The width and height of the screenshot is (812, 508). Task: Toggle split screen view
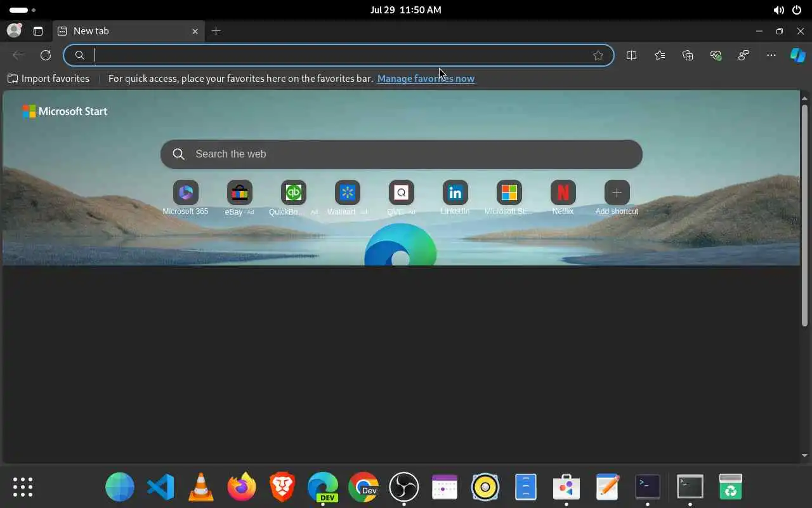click(631, 55)
